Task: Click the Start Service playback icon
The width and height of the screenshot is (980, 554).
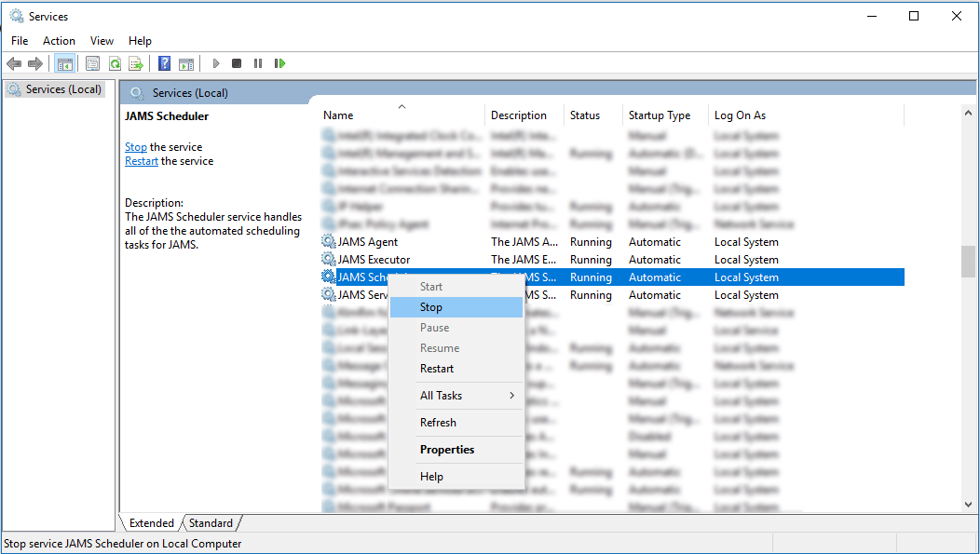Action: click(216, 63)
